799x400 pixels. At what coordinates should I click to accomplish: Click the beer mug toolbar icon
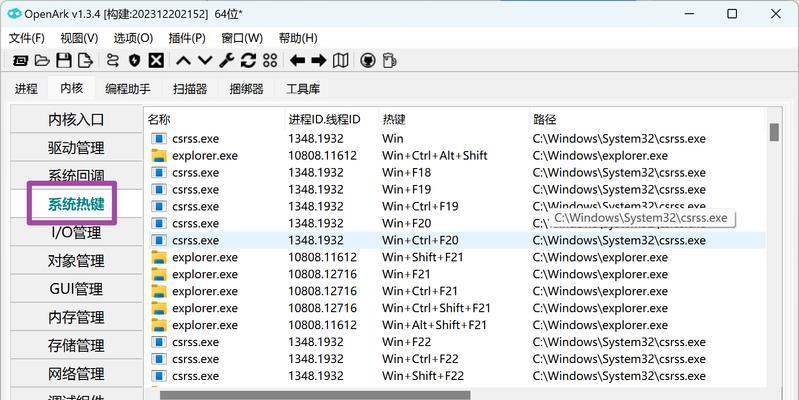[389, 61]
